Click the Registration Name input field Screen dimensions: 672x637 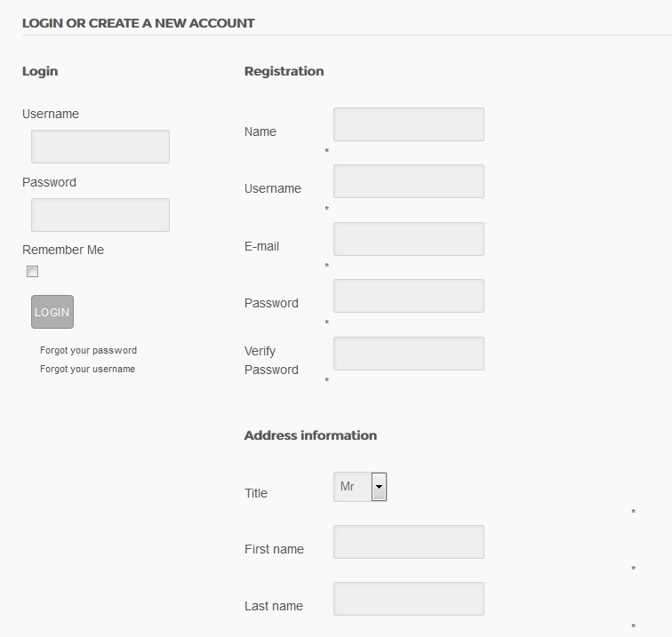coord(409,124)
